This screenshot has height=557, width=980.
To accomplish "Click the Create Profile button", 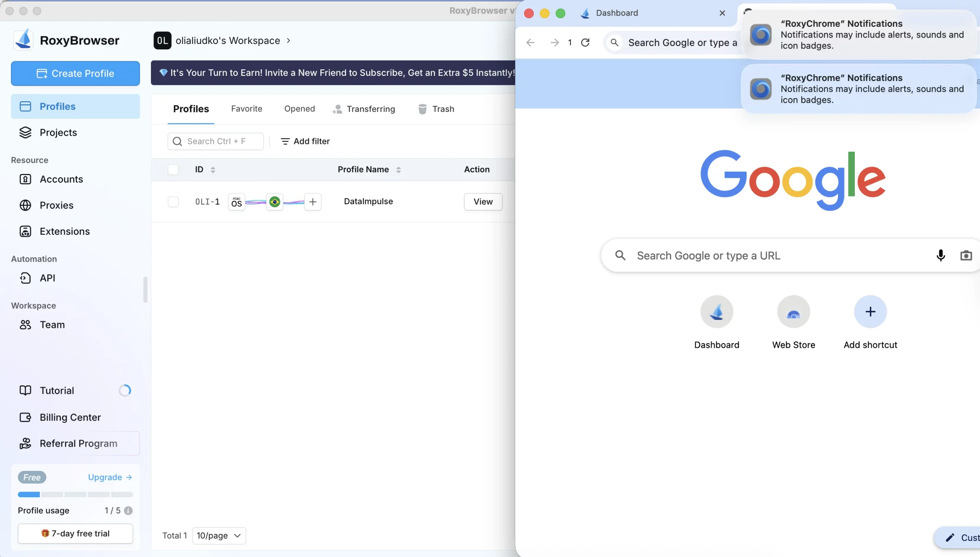I will (75, 73).
